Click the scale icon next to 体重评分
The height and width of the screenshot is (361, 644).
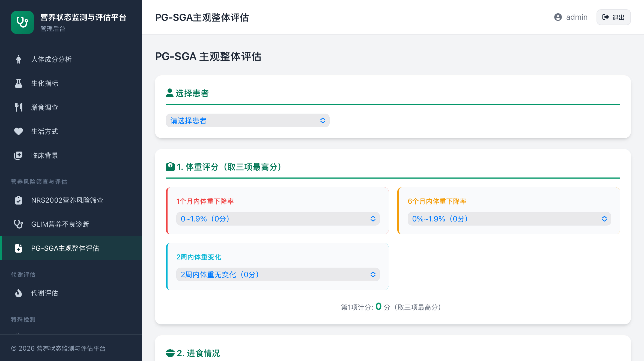click(x=170, y=167)
